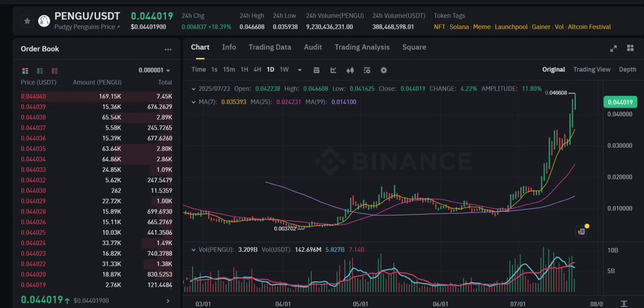Open the chart display list settings icon
The height and width of the screenshot is (308, 644).
coord(367,70)
